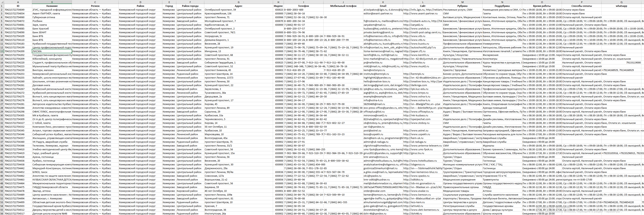The height and width of the screenshot is (215, 644).
Task: Select the address 'Тухачевского, 38а'
Action: point(238,93)
